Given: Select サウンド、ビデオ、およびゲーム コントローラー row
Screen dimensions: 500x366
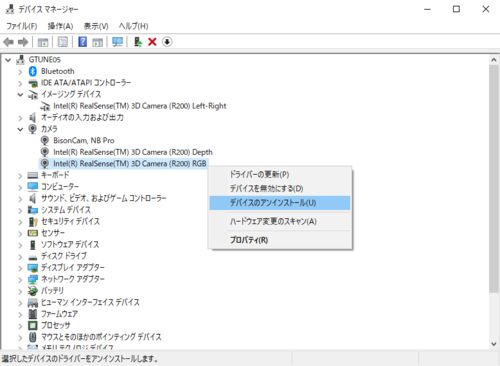Looking at the screenshot, I should tap(103, 198).
